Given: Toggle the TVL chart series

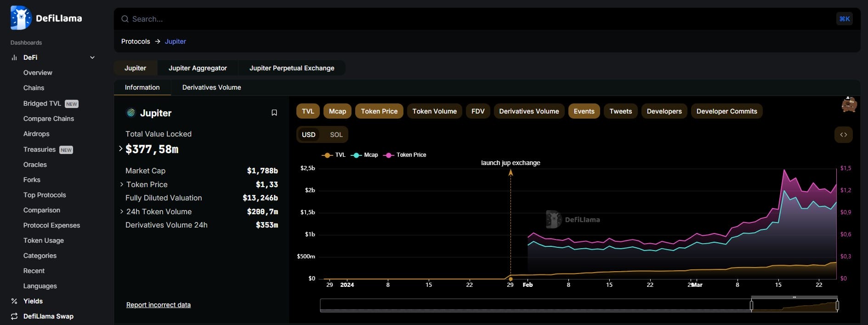Looking at the screenshot, I should (308, 111).
